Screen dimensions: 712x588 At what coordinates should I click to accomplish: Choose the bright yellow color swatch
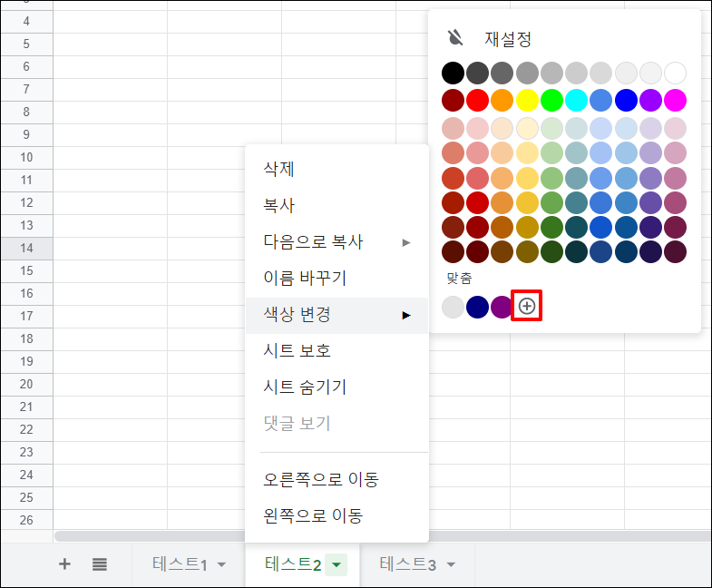coord(527,100)
